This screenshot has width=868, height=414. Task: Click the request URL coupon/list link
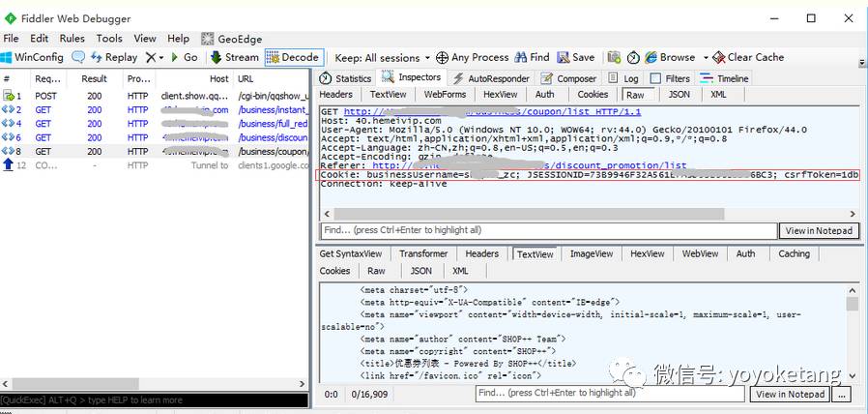[492, 112]
